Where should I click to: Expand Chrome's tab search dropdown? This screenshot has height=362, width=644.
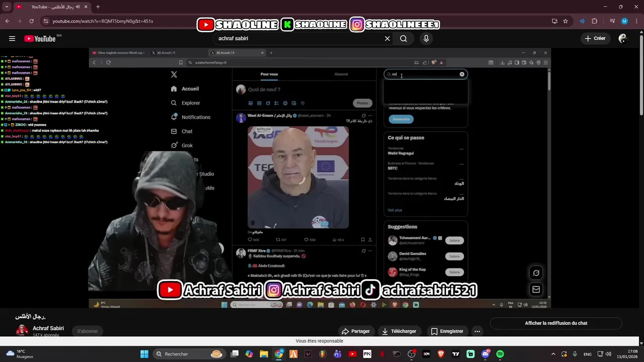pos(7,7)
